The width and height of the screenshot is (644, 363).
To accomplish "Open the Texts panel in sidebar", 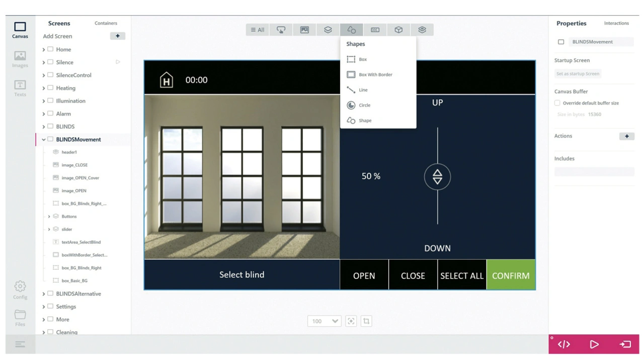I will pyautogui.click(x=20, y=88).
